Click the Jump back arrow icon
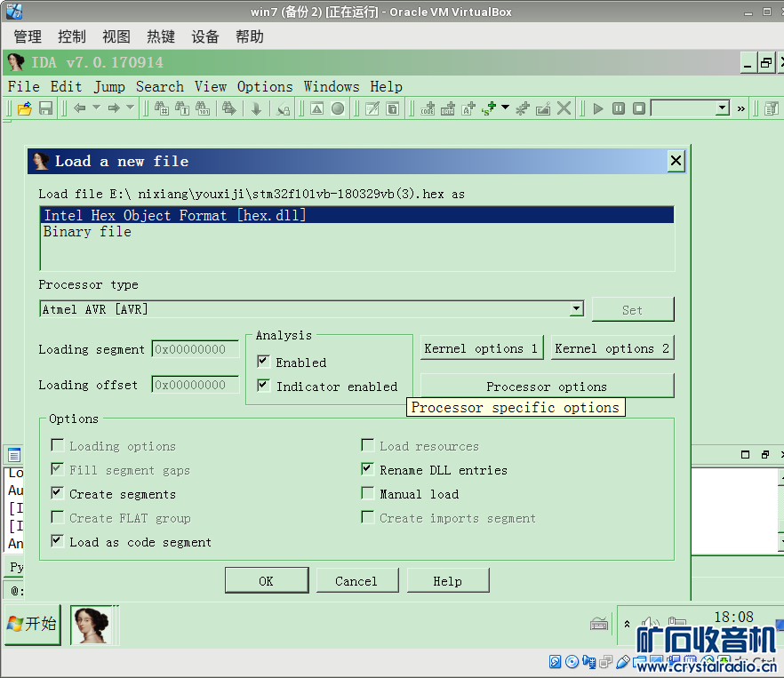784x678 pixels. 79,108
